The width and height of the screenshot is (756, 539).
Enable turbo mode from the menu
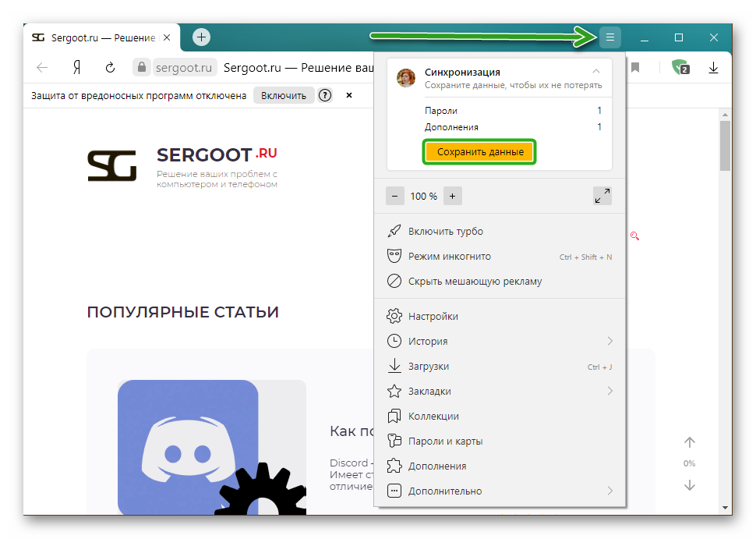click(445, 232)
